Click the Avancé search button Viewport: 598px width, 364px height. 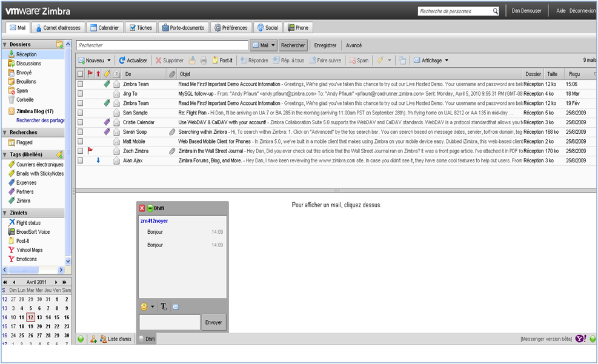(354, 45)
